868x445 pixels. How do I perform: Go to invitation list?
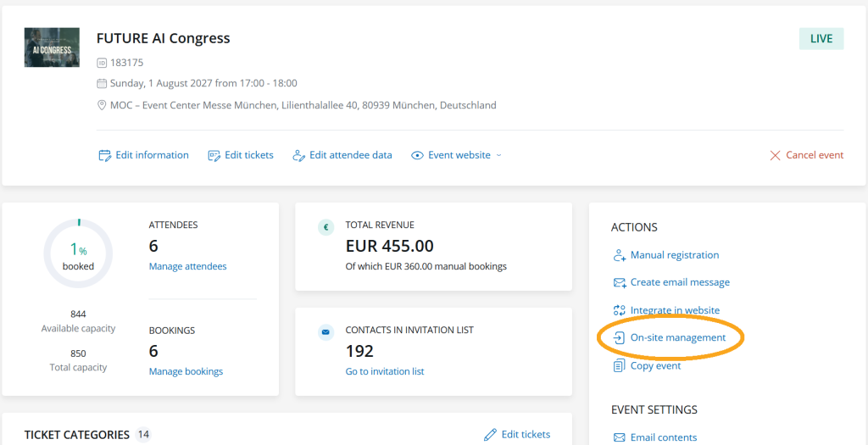(384, 371)
